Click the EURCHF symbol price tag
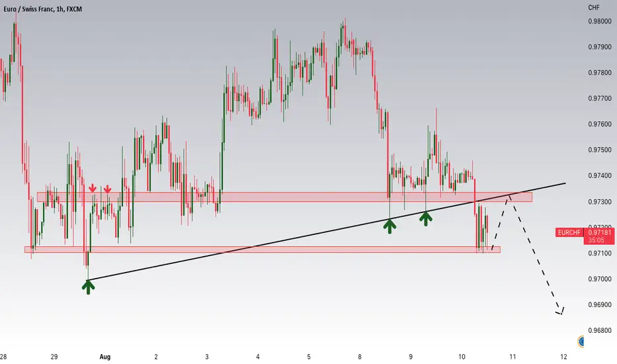The width and height of the screenshot is (617, 364). 569,232
